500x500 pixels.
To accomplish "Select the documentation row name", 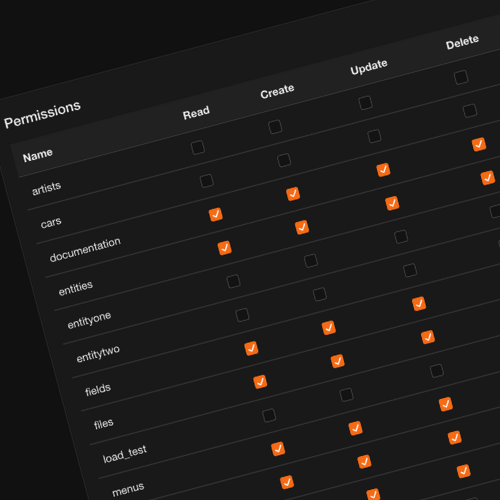I will tap(85, 249).
